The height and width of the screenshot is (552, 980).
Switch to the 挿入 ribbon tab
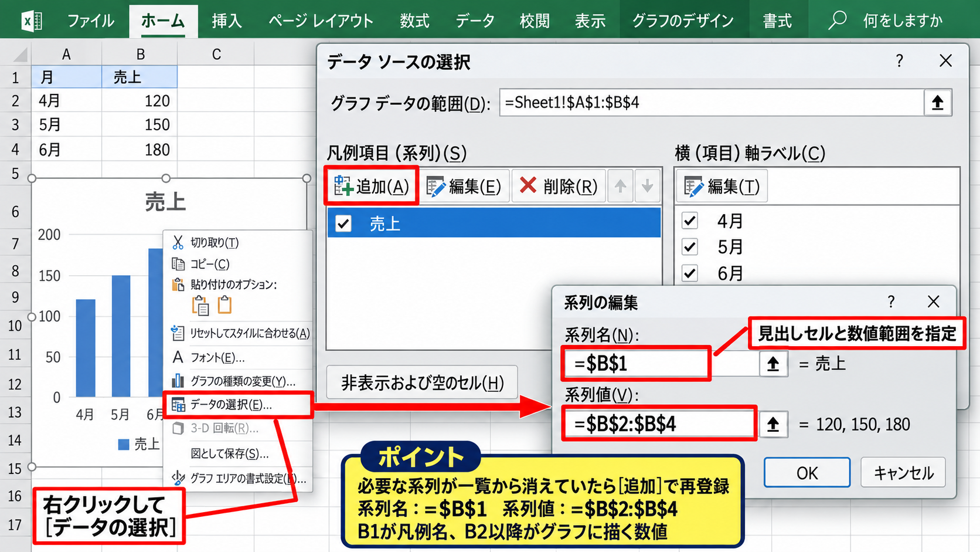click(227, 21)
